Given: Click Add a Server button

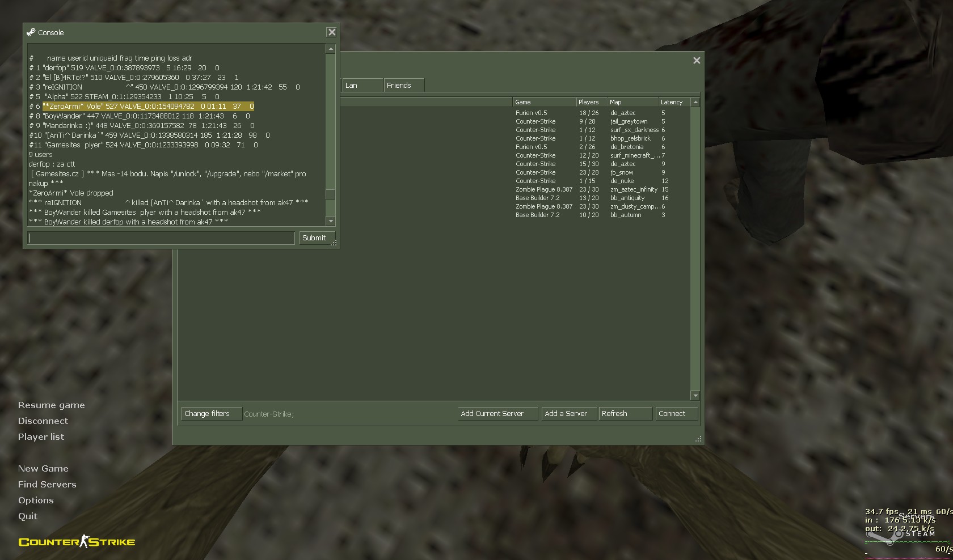Looking at the screenshot, I should (569, 414).
